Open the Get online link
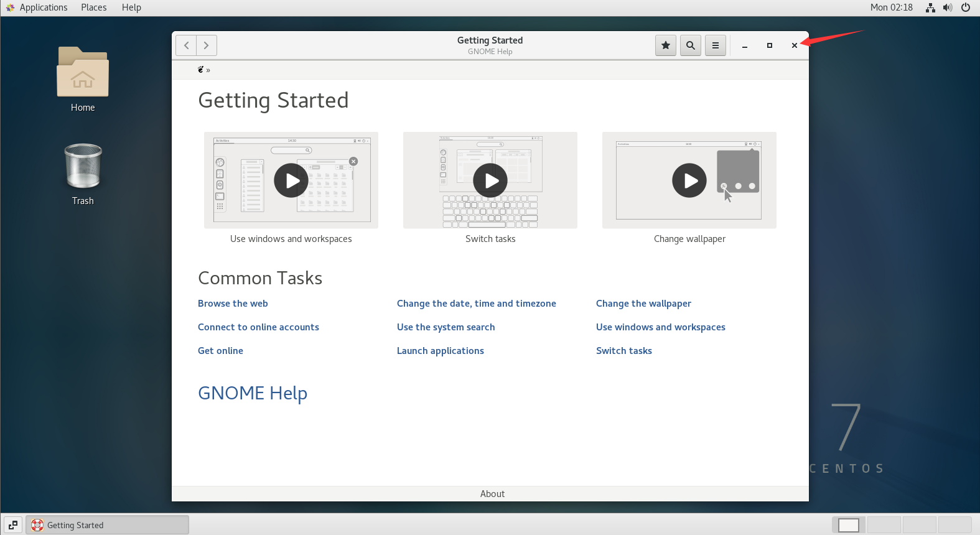980x535 pixels. pos(220,351)
